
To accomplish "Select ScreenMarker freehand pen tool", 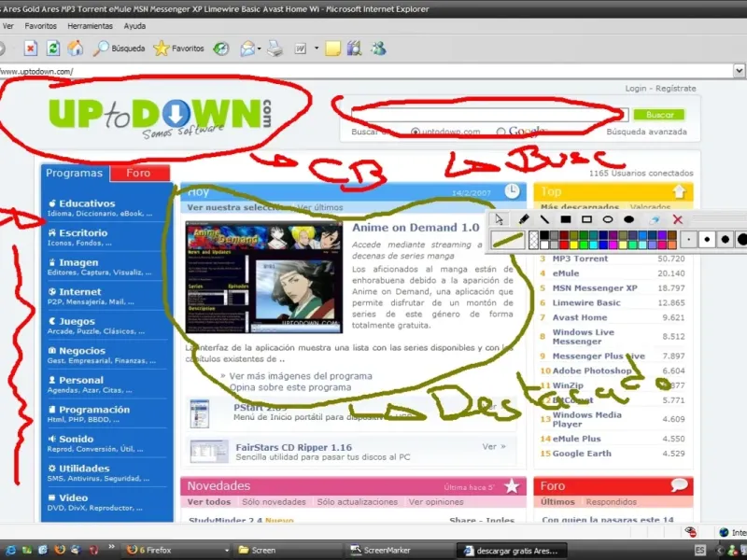I will (x=524, y=219).
